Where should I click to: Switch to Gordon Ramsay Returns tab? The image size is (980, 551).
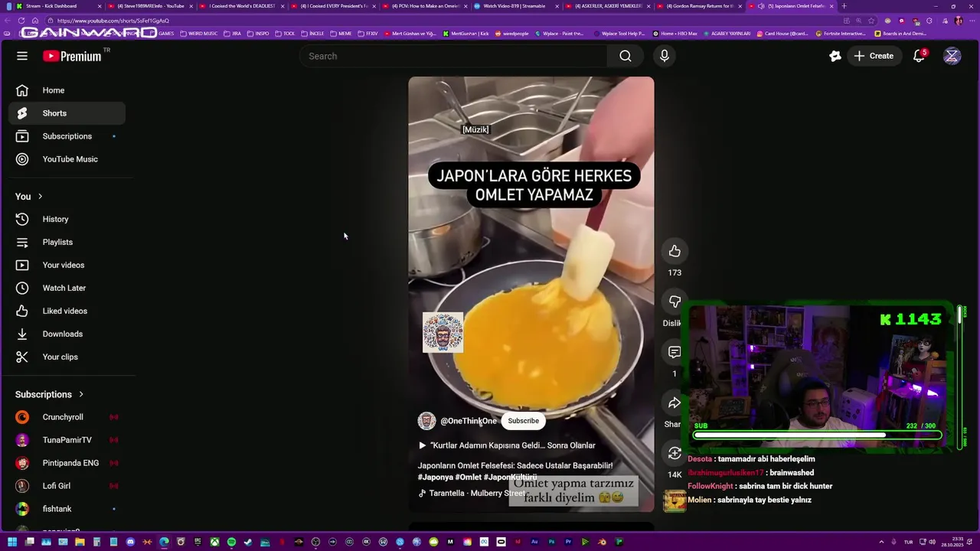pyautogui.click(x=701, y=6)
